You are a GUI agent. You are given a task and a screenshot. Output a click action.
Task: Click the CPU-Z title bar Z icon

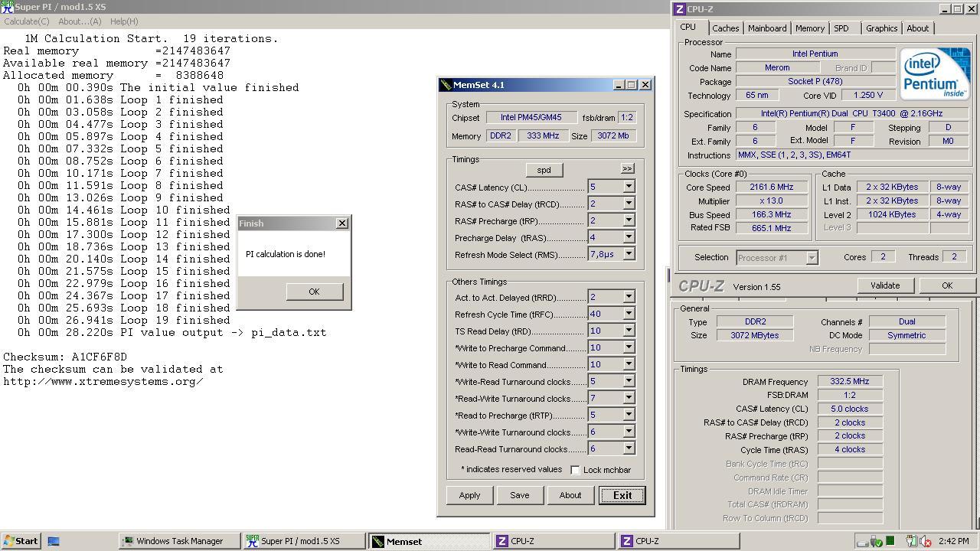point(679,9)
